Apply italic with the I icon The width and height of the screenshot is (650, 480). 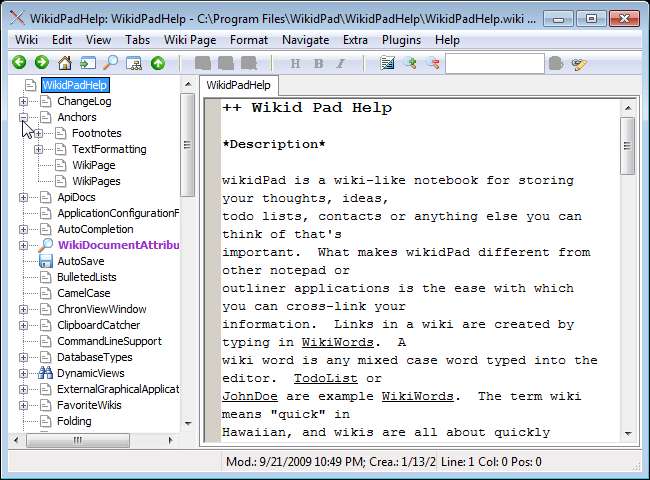pyautogui.click(x=341, y=63)
